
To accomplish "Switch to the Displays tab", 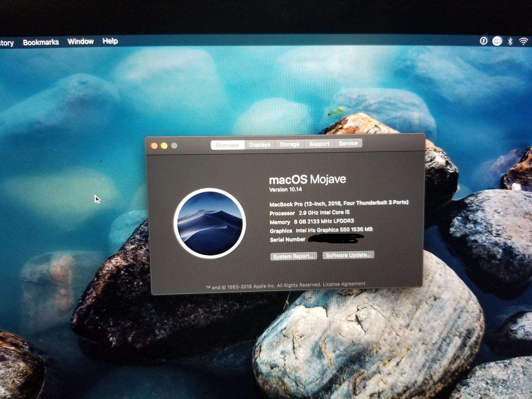I will point(260,145).
